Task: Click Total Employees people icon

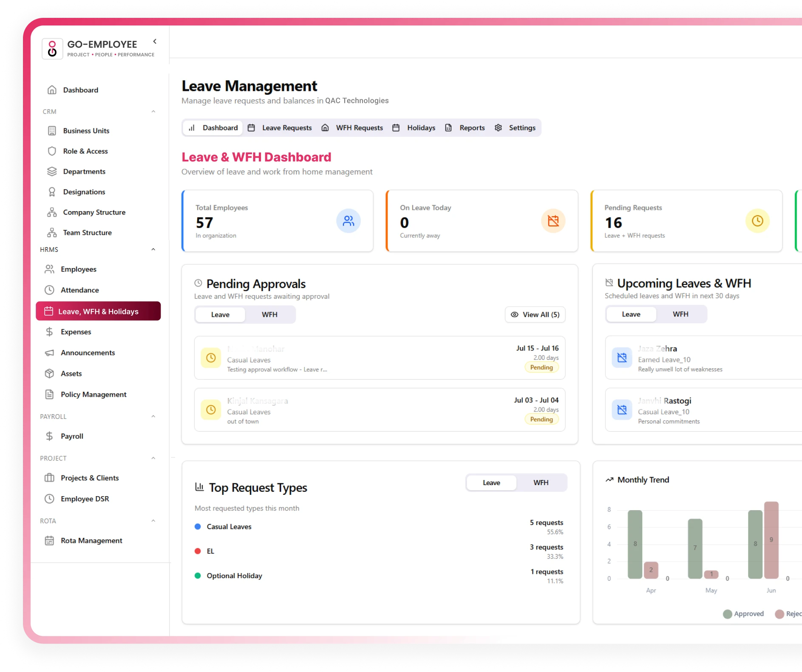Action: click(x=349, y=221)
